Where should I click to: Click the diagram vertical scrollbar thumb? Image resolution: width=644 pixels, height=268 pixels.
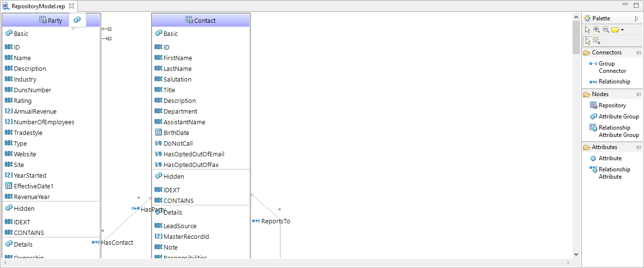pos(576,38)
